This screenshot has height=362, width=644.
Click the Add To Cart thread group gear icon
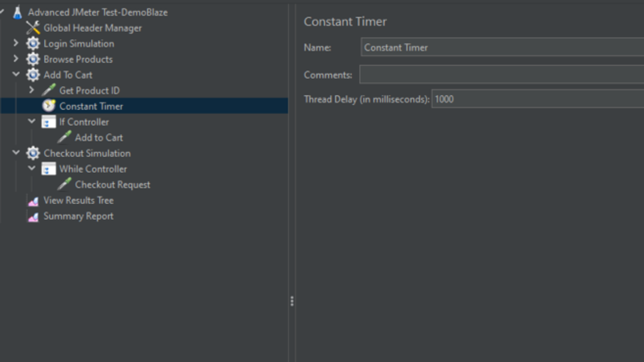tap(33, 75)
